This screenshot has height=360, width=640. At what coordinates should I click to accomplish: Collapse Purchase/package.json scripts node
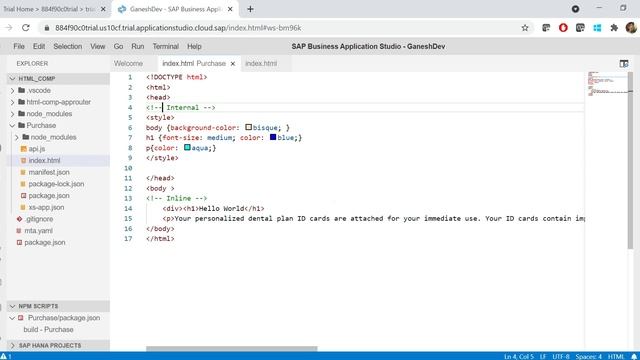12,318
